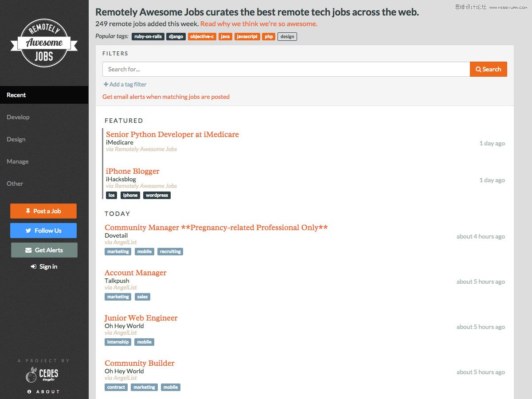Click the marketing tag under Account Manager

(x=118, y=297)
